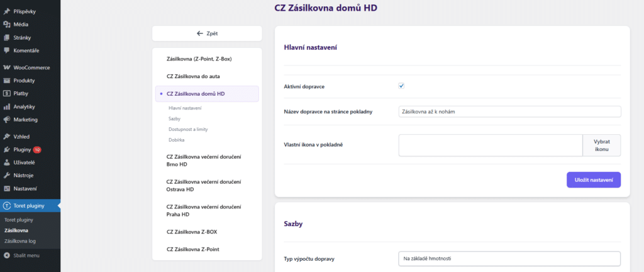Click the WooCommerce logo icon

(6, 68)
